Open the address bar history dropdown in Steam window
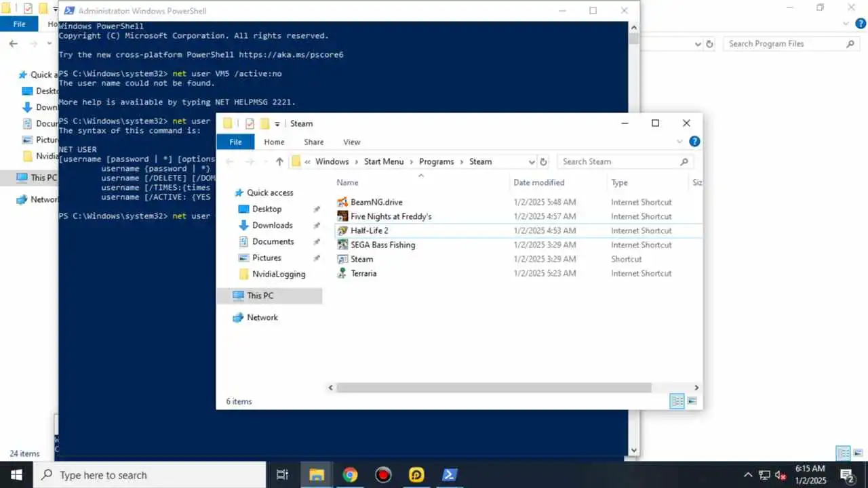 point(532,161)
